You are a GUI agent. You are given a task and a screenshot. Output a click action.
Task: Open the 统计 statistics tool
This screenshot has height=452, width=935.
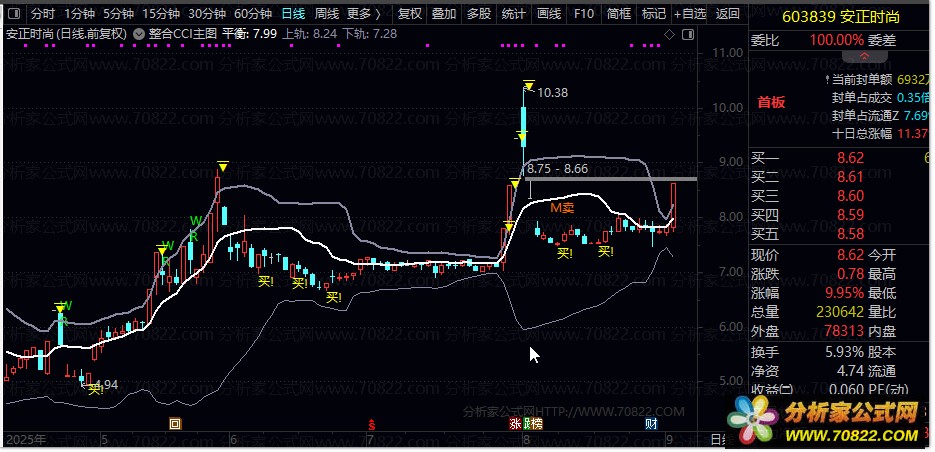[x=513, y=13]
